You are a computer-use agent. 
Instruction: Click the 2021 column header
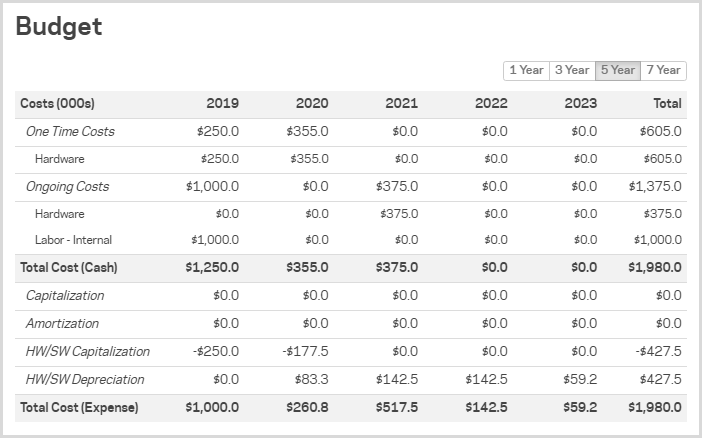[402, 103]
